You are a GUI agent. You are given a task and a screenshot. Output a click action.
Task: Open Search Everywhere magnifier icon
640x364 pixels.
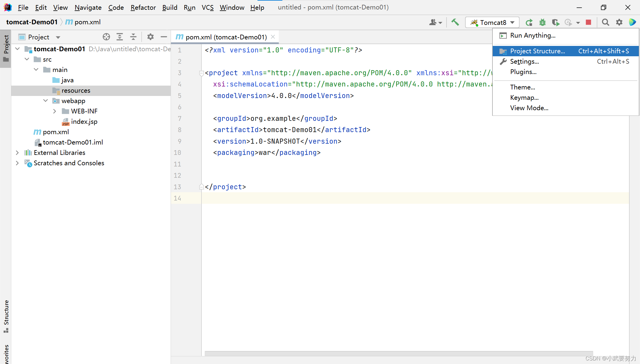coord(605,23)
